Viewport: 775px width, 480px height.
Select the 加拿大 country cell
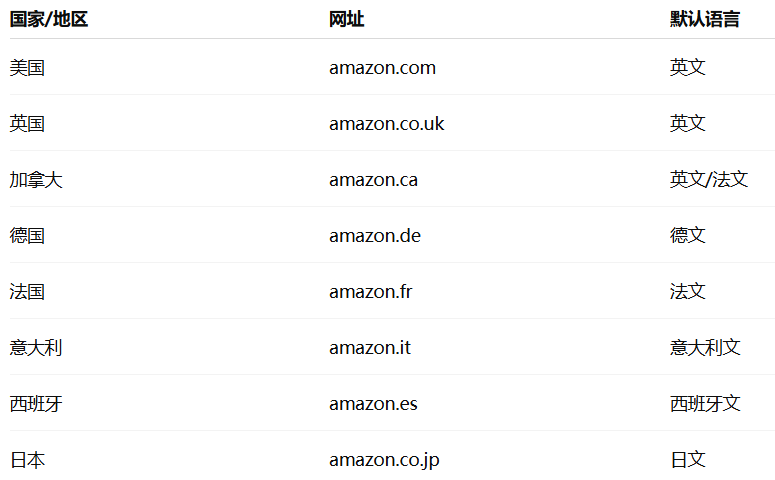click(36, 180)
